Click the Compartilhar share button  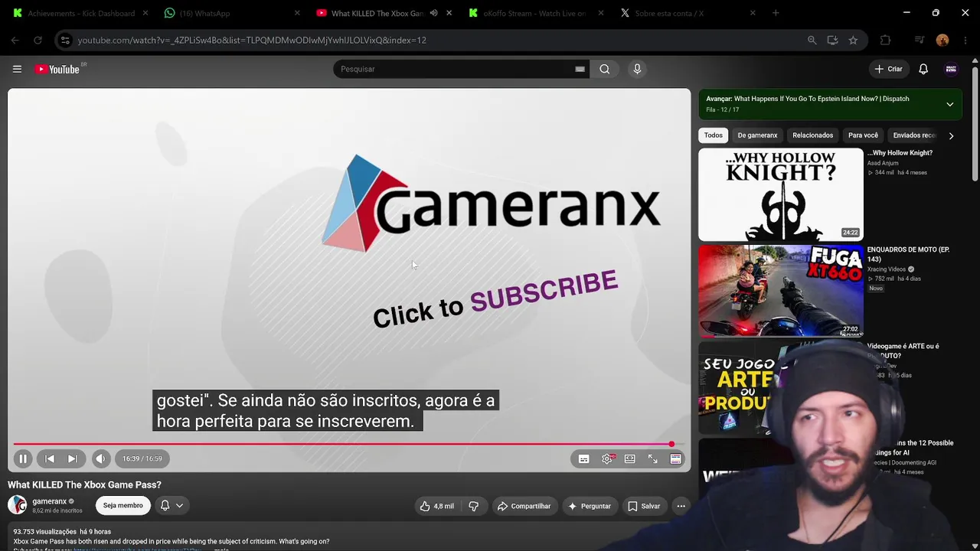524,506
